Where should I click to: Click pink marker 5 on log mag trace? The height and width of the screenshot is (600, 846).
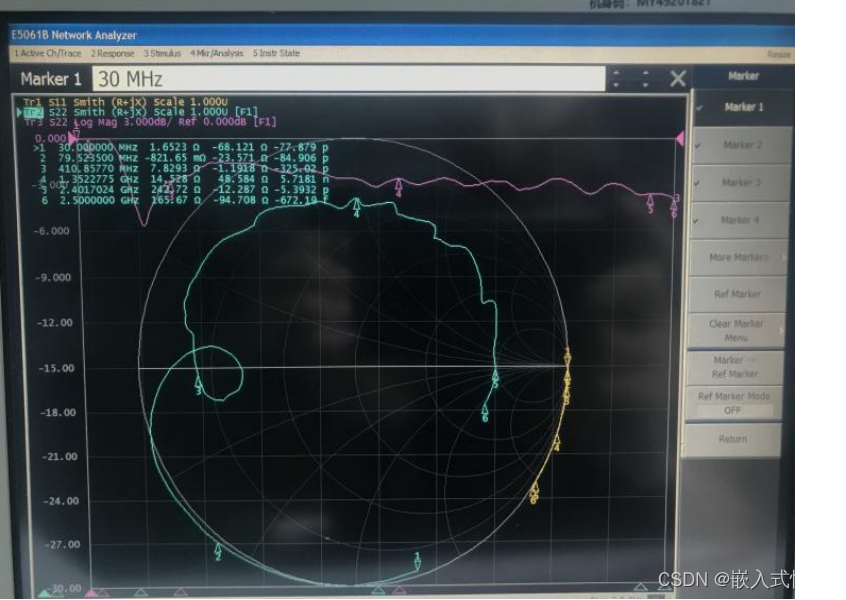[x=650, y=203]
